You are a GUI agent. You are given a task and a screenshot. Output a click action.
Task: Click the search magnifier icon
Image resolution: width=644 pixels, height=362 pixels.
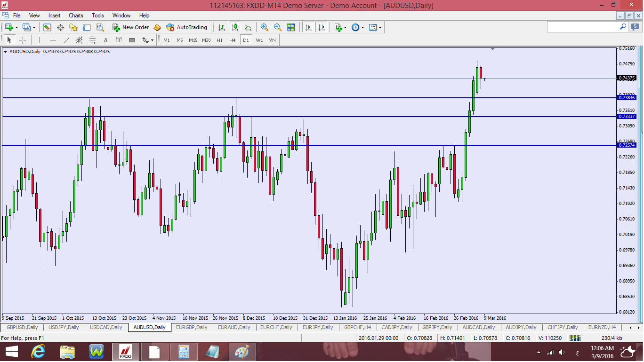(623, 27)
